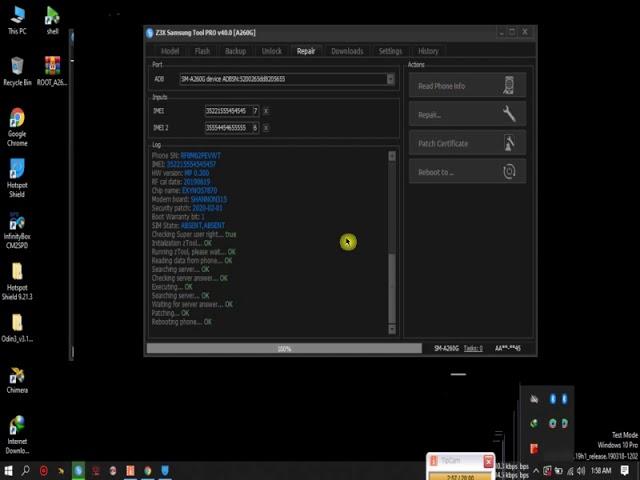
Task: Launch InfinityBox CM2SPD shortcut
Action: tap(17, 230)
